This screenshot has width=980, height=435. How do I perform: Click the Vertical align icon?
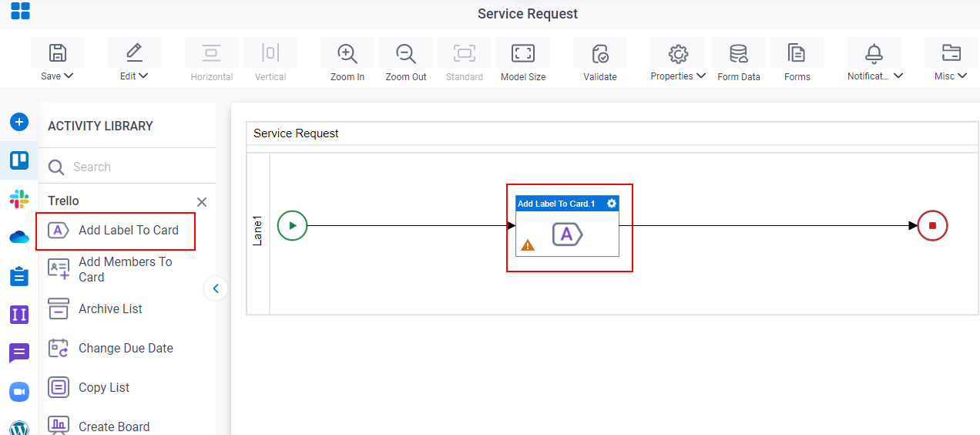point(270,52)
